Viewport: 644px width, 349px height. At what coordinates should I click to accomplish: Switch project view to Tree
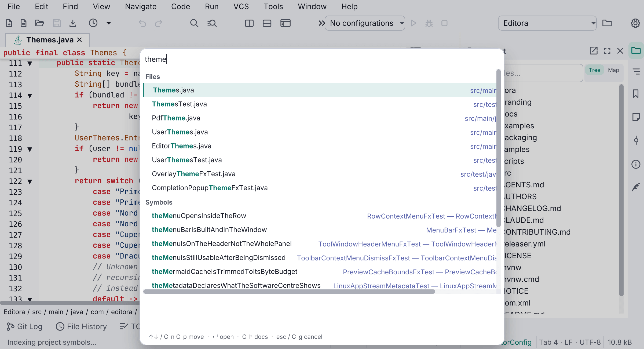594,70
